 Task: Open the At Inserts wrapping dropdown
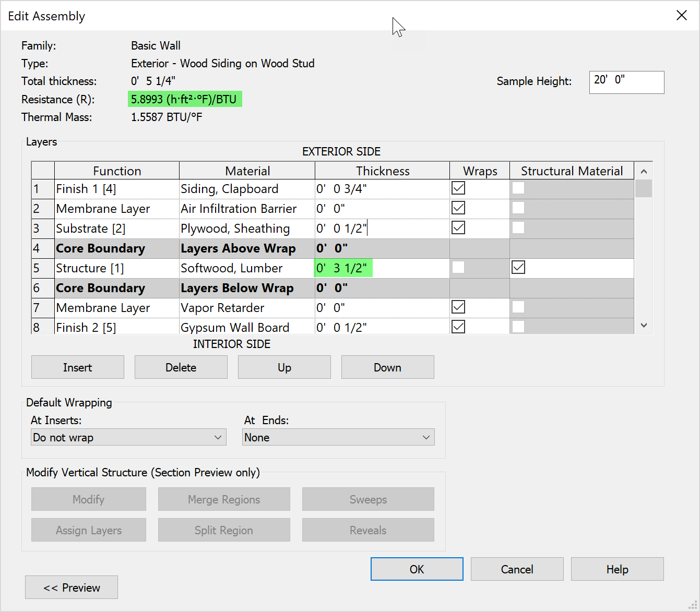click(x=128, y=437)
